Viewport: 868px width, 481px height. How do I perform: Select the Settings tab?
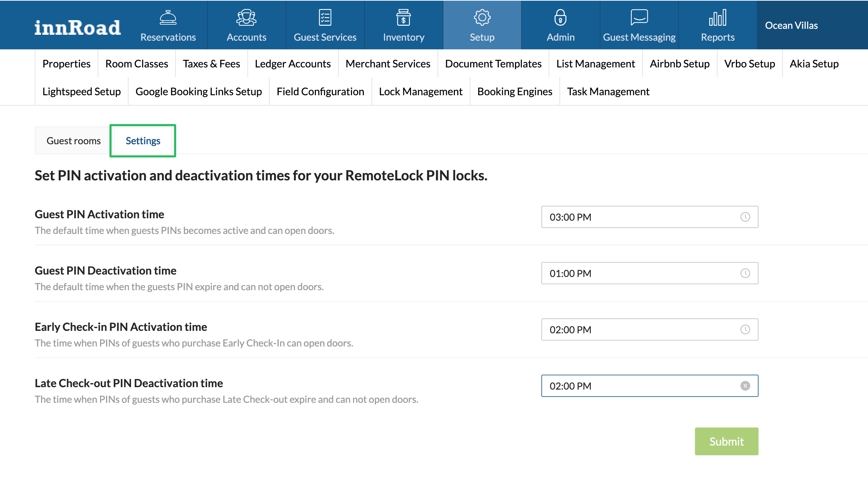pyautogui.click(x=143, y=141)
